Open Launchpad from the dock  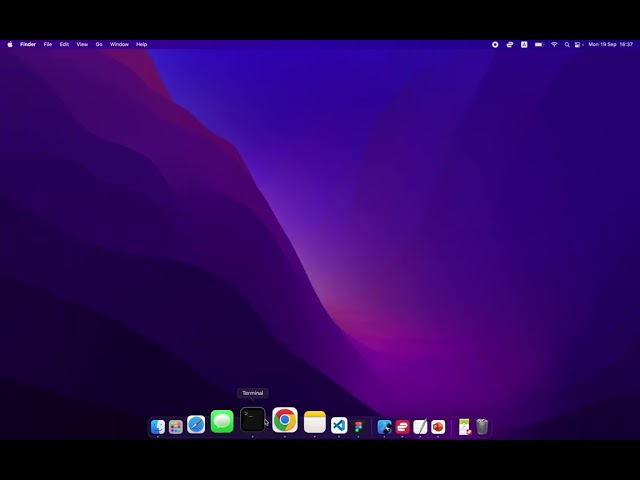(x=176, y=427)
